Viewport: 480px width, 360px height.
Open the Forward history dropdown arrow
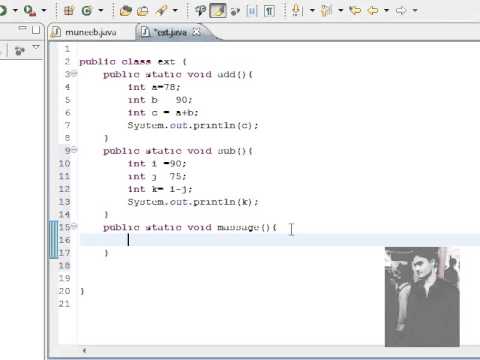point(415,11)
